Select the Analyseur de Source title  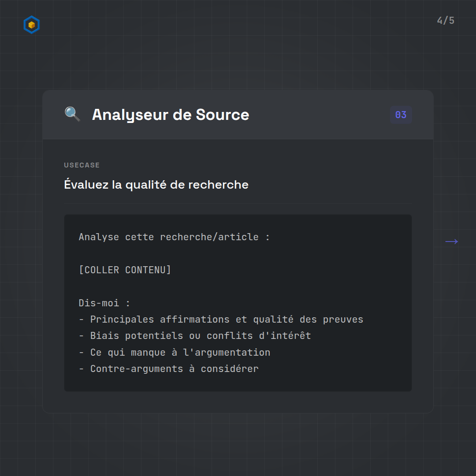click(170, 115)
